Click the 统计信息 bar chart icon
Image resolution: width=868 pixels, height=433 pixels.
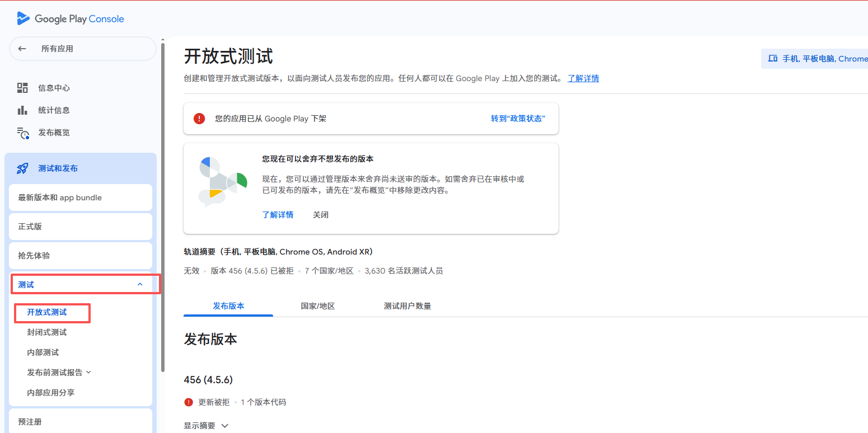(x=22, y=110)
